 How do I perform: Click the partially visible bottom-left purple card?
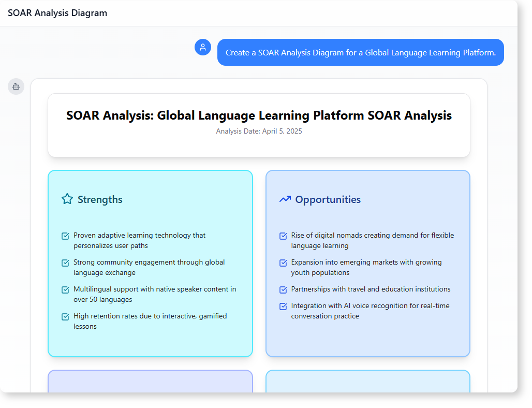point(150,381)
